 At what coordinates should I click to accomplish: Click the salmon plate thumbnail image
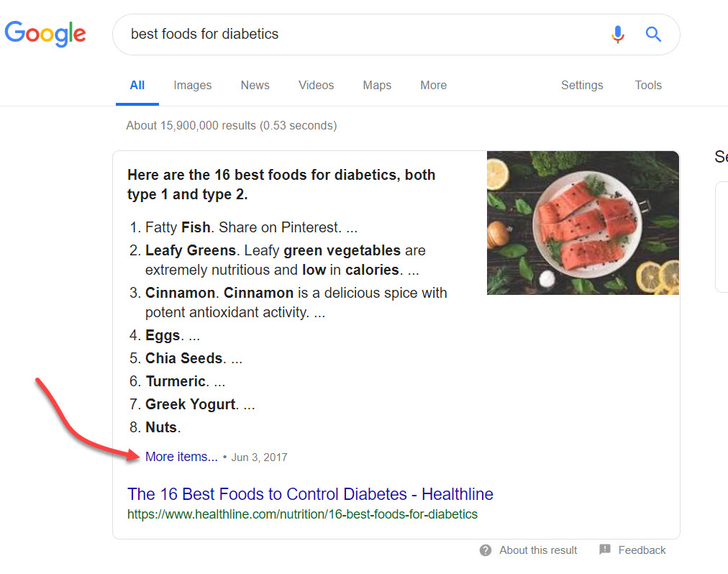[583, 223]
